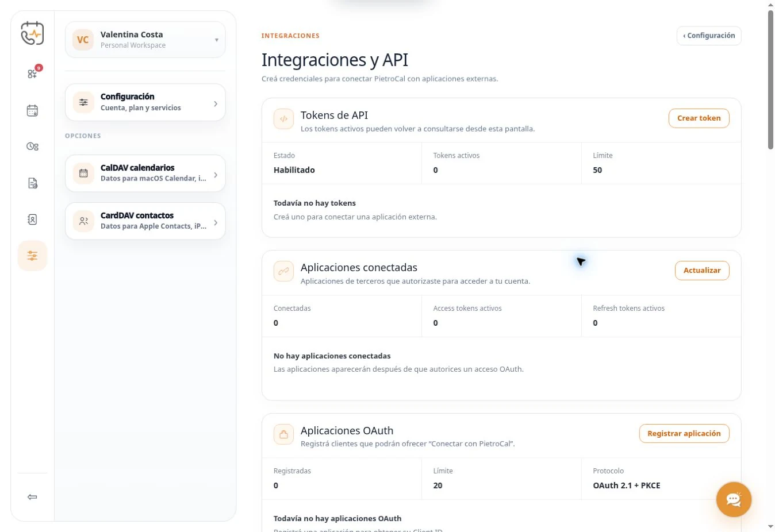Click the sliders icon on Configuración card
The width and height of the screenshot is (775, 532).
[83, 102]
